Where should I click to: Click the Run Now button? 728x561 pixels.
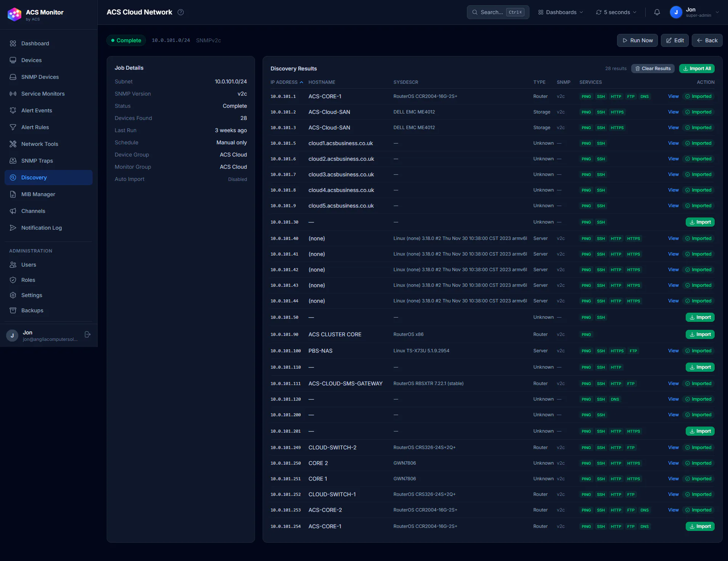[x=637, y=40]
